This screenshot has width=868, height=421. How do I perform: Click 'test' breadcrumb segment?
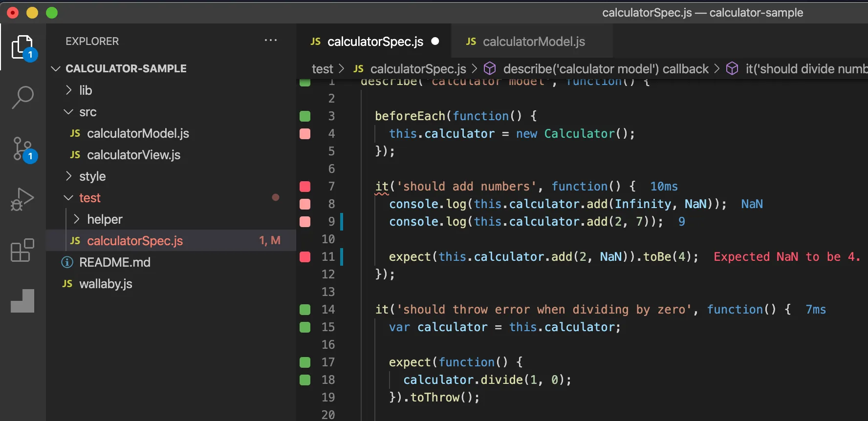323,69
